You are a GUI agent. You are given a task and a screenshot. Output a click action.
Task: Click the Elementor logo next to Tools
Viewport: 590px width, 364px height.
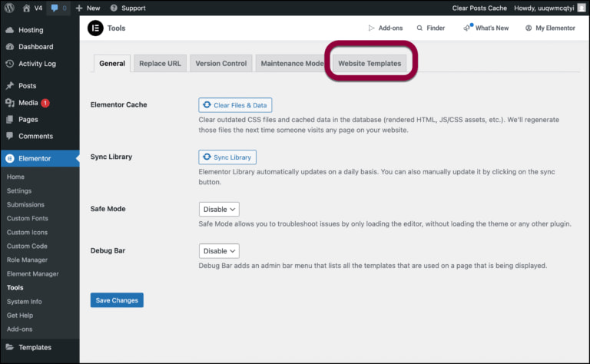tap(95, 28)
